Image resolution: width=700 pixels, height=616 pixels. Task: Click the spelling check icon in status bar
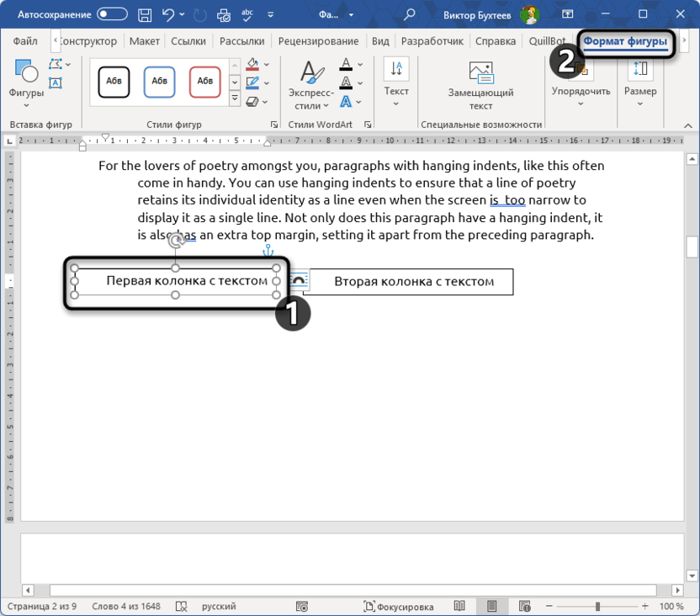coord(180,606)
